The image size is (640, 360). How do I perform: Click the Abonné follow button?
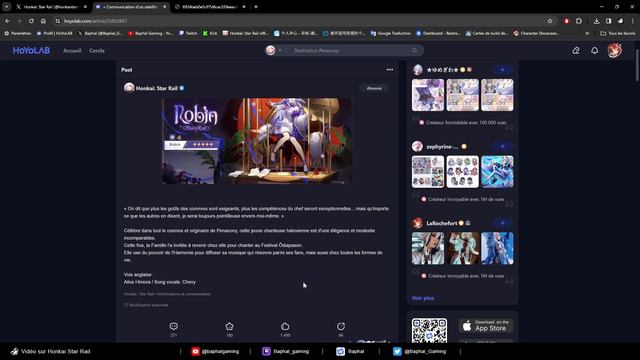pyautogui.click(x=374, y=88)
